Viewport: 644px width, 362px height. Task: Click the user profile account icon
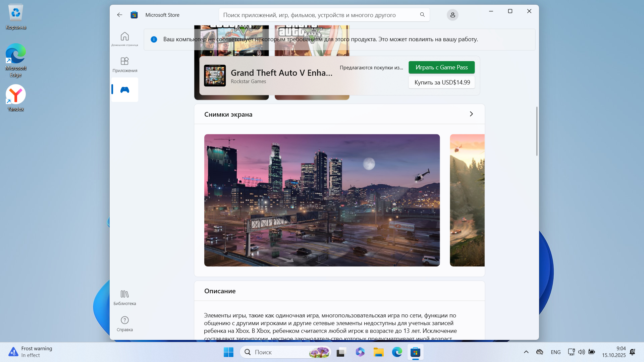pos(452,15)
